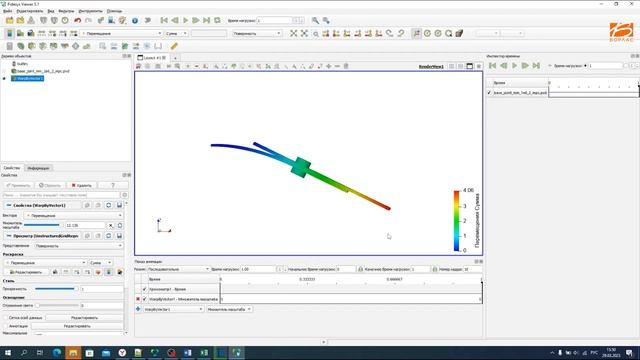
Task: Switch to the Информация tab
Action: coord(38,168)
